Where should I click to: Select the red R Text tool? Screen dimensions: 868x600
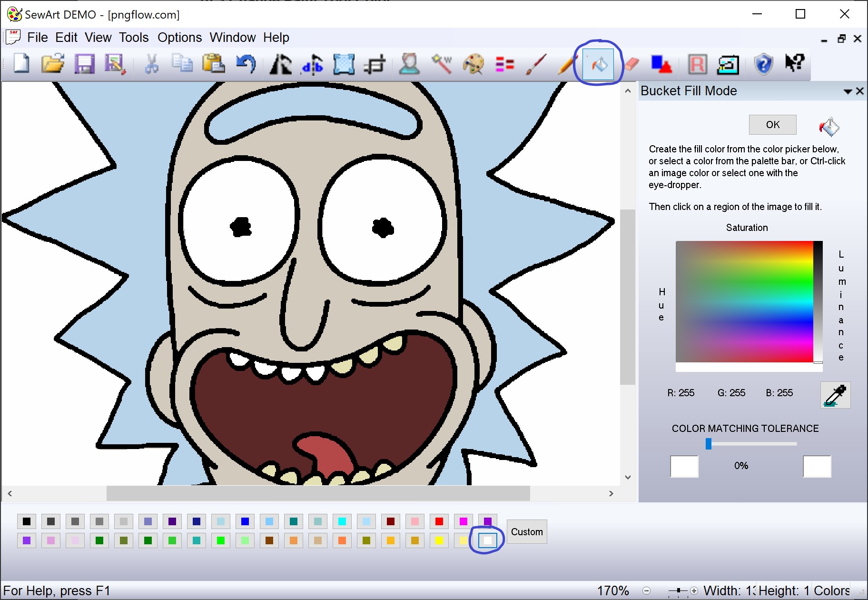click(x=698, y=64)
